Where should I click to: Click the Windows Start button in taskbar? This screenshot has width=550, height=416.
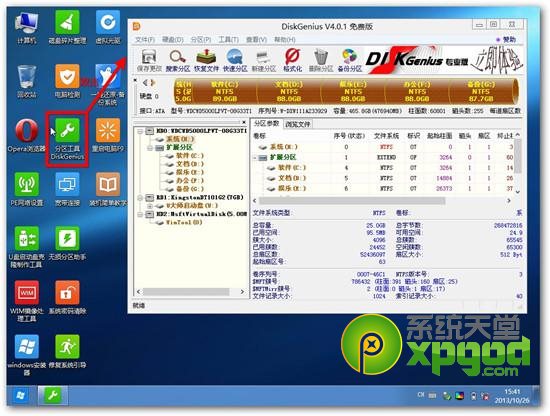click(20, 396)
